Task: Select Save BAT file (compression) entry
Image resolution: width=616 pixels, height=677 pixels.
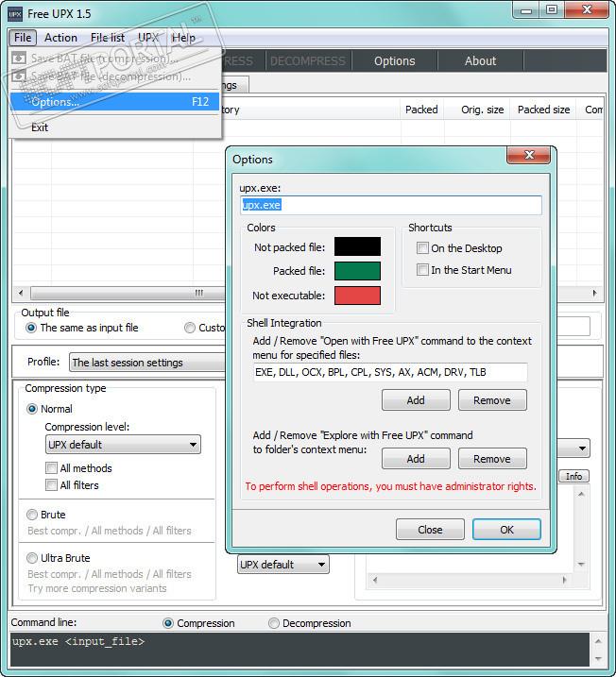Action: 115,58
